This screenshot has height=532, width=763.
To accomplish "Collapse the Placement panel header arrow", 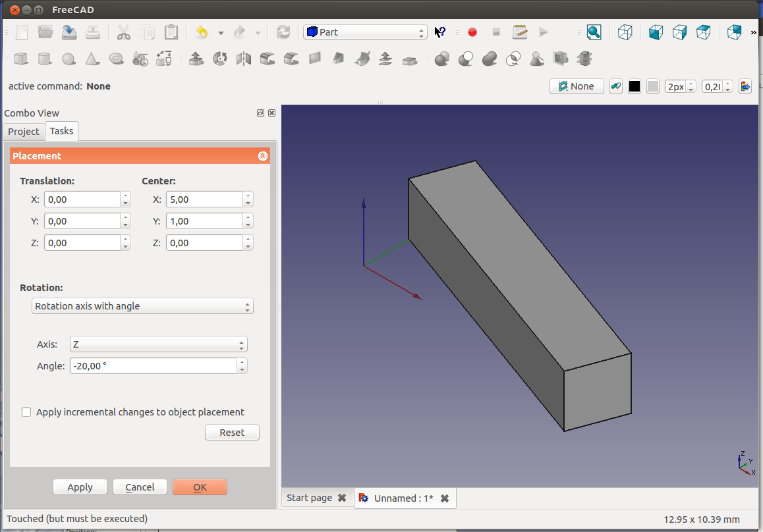I will click(x=262, y=156).
